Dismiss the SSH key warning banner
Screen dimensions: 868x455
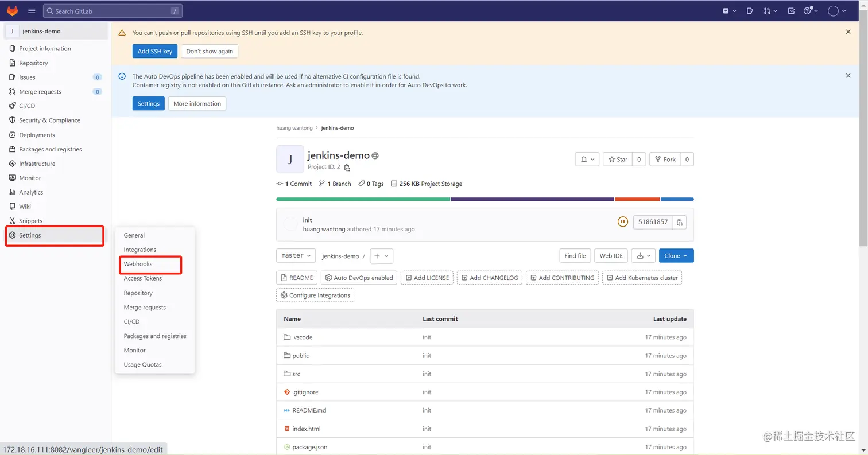coord(848,32)
